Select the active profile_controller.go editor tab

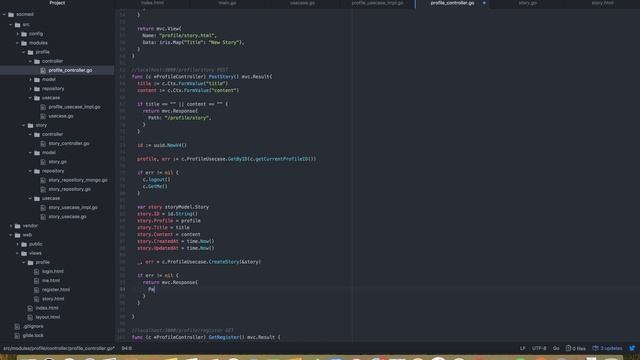click(x=453, y=3)
